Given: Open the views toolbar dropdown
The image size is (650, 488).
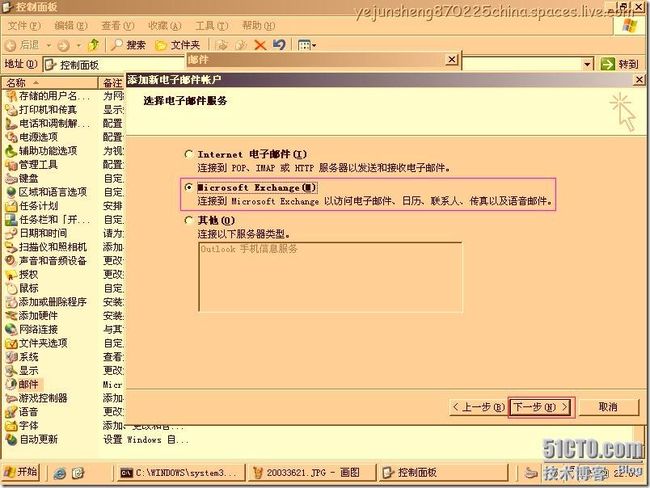Looking at the screenshot, I should coord(307,45).
